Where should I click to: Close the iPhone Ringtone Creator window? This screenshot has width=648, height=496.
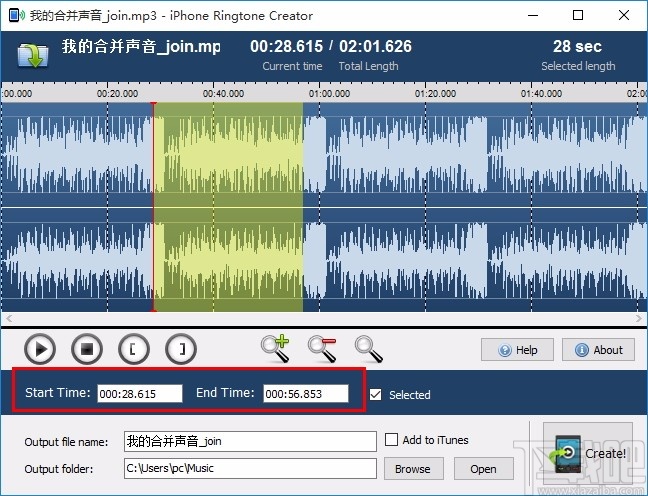click(x=624, y=16)
